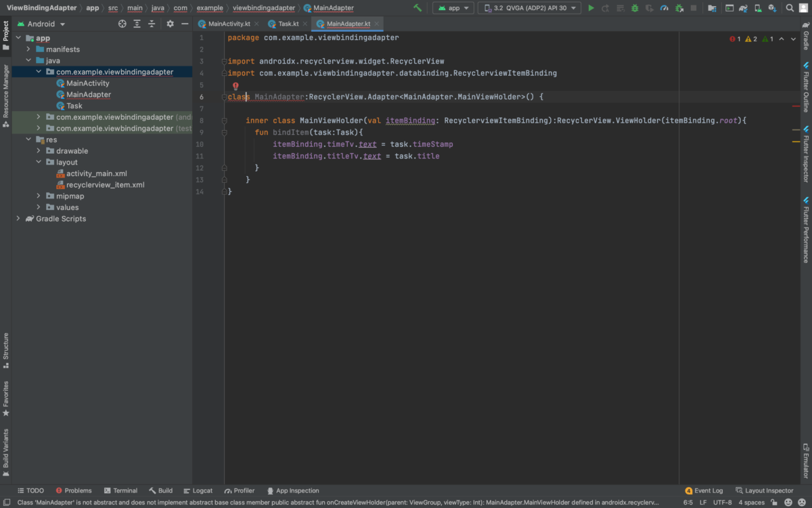
Task: Debug the app with the bug icon
Action: (x=634, y=7)
